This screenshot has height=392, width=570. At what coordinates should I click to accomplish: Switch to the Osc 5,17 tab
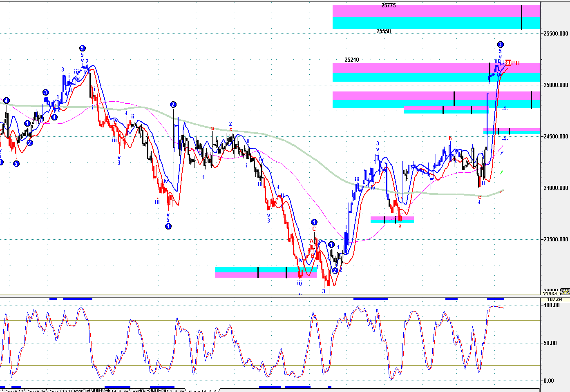14,391
